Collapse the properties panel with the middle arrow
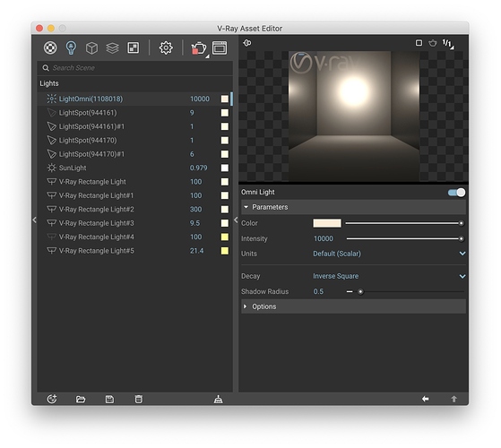 coord(236,220)
